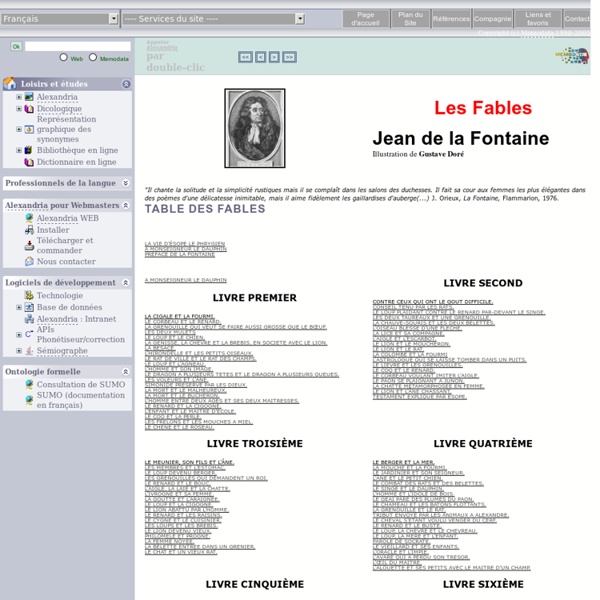This screenshot has width=600, height=600.
Task: Open La vie d'Ésope le Phrygien link
Action: point(184,243)
